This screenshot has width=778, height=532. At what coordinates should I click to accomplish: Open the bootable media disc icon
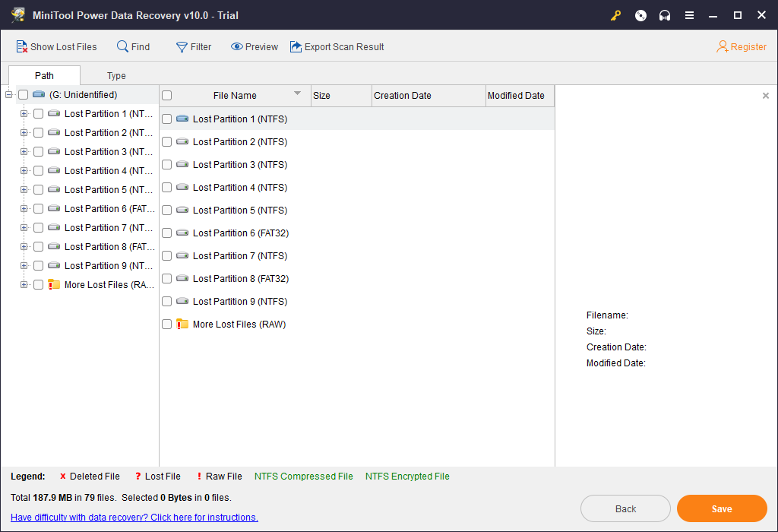click(x=640, y=15)
